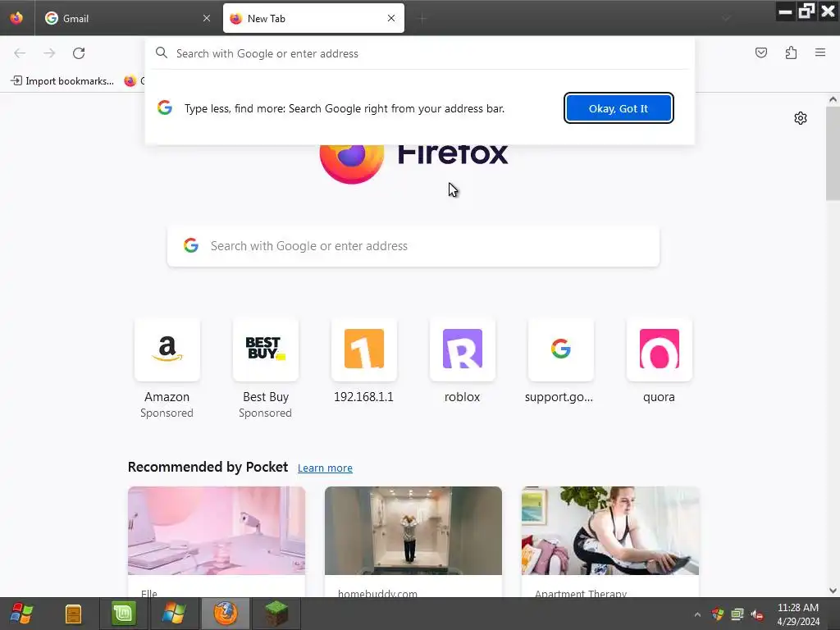Switch to the Gmail tab
Screen dimensions: 840x630
point(129,18)
